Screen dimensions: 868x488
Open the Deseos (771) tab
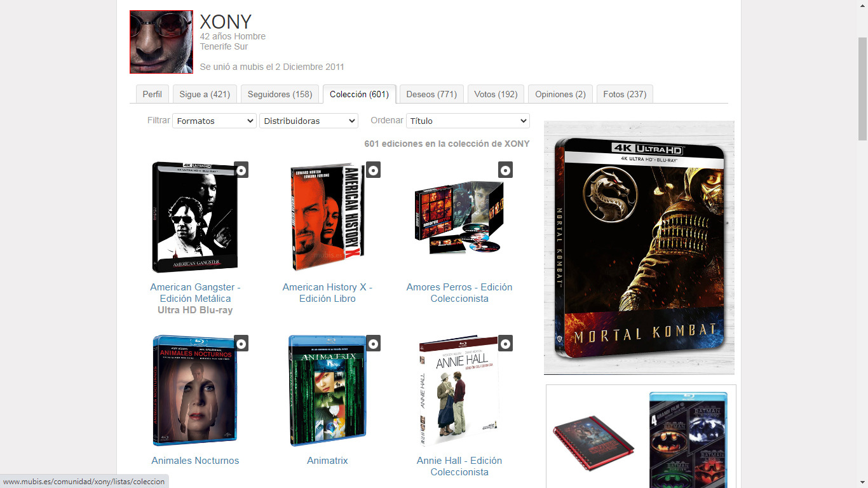pos(431,94)
